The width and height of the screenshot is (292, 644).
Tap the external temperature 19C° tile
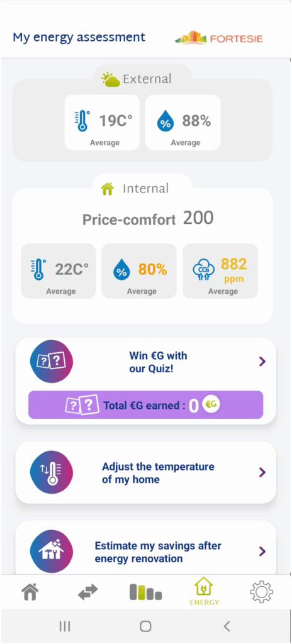pyautogui.click(x=102, y=123)
